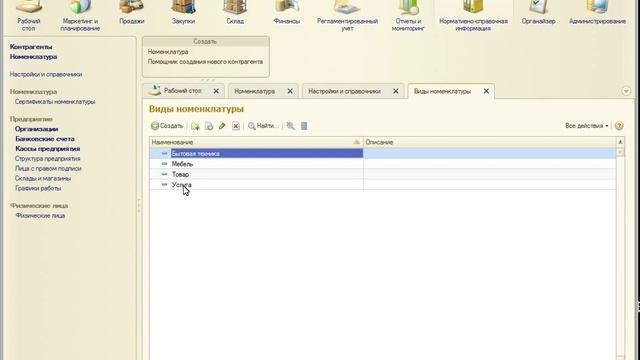Click Номенклатура in the Создать panel
640x360 pixels.
[x=168, y=52]
